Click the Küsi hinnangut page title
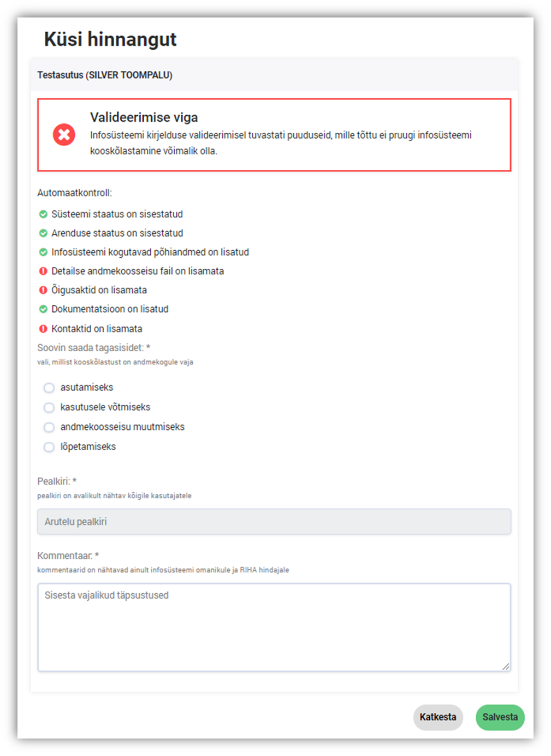 coord(110,39)
